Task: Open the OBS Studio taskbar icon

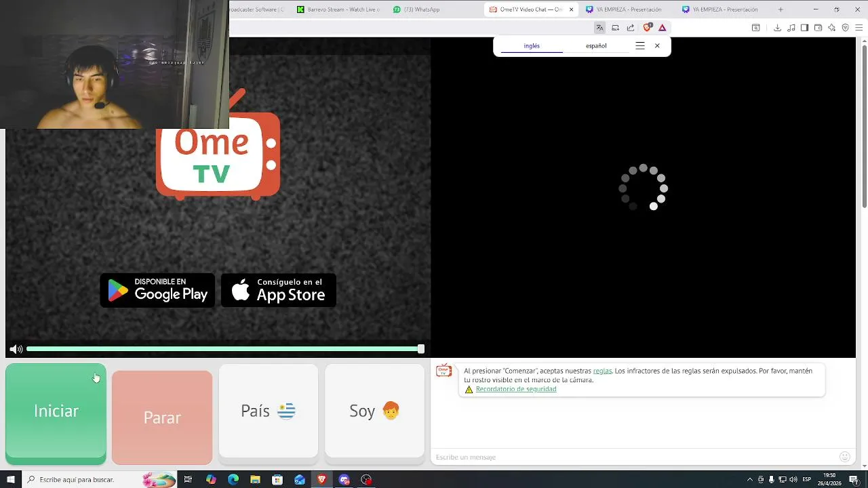Action: click(x=366, y=479)
